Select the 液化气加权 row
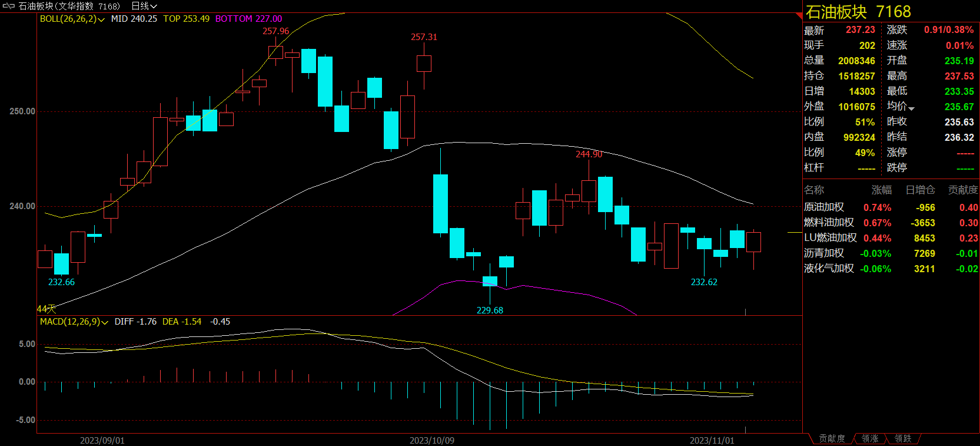The width and height of the screenshot is (980, 446). pyautogui.click(x=891, y=269)
